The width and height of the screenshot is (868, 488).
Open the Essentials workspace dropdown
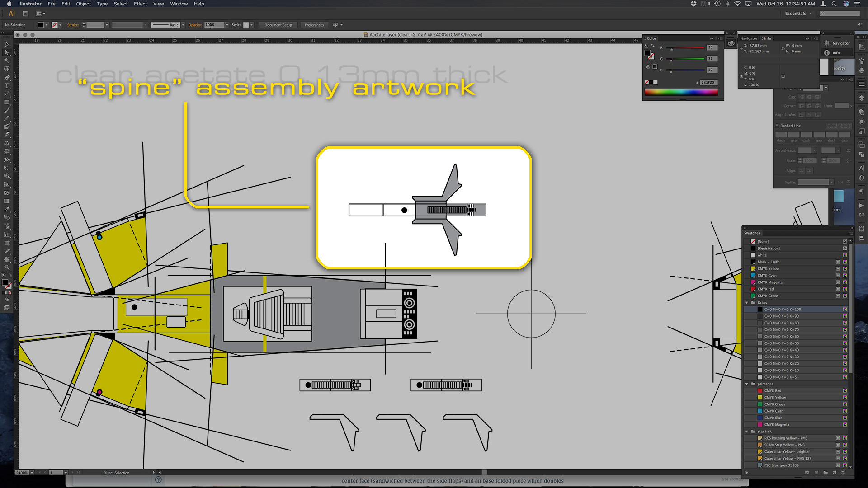[x=798, y=14]
